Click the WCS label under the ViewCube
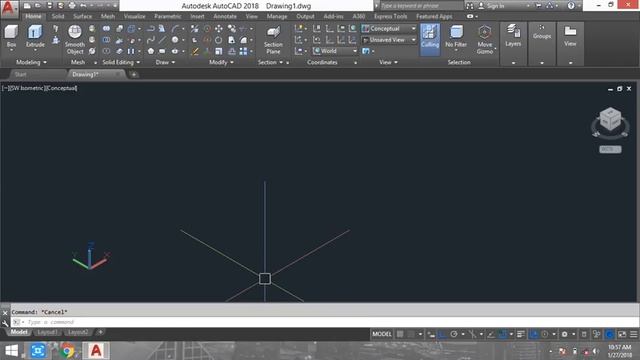Viewport: 640px width, 360px height. pos(610,149)
